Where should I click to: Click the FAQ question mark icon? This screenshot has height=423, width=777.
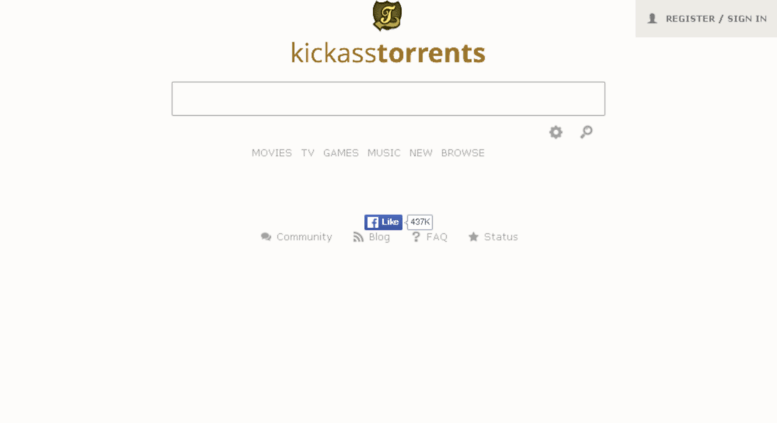[416, 237]
